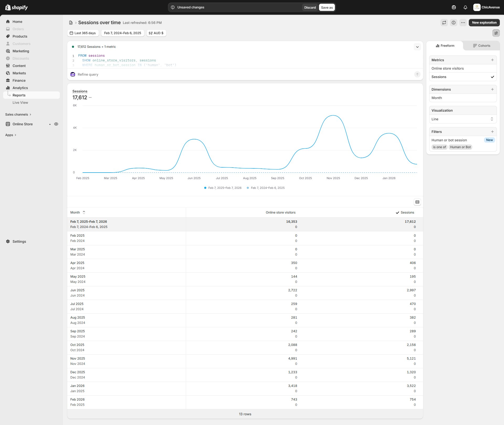Add a new filter with plus icon
Viewport: 504px width, 425px height.
tap(492, 132)
